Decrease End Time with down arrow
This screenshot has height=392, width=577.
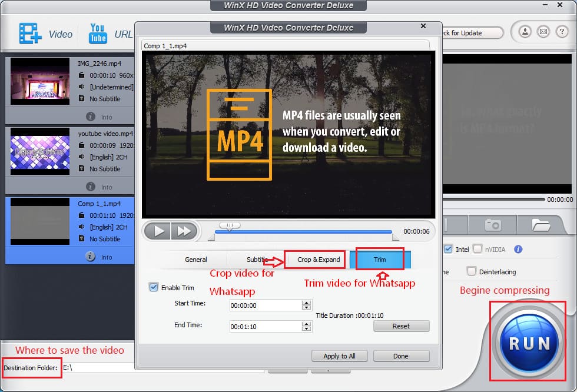click(x=306, y=329)
